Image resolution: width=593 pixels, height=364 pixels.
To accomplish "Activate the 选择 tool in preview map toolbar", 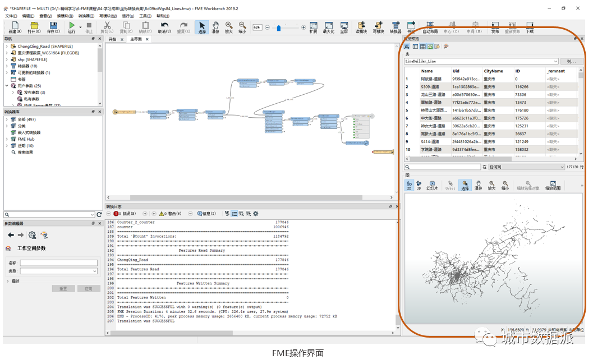I will pos(465,185).
